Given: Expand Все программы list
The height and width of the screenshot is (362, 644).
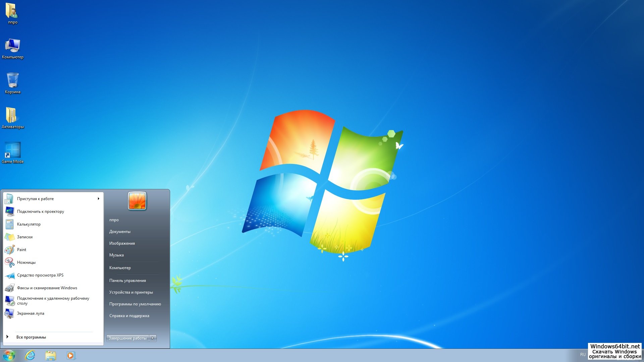Looking at the screenshot, I should [31, 337].
